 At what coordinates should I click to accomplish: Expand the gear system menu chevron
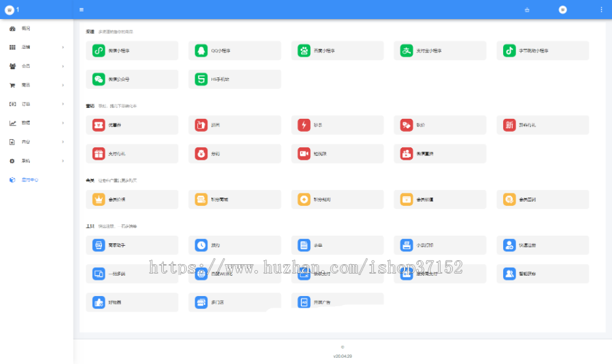click(x=63, y=161)
